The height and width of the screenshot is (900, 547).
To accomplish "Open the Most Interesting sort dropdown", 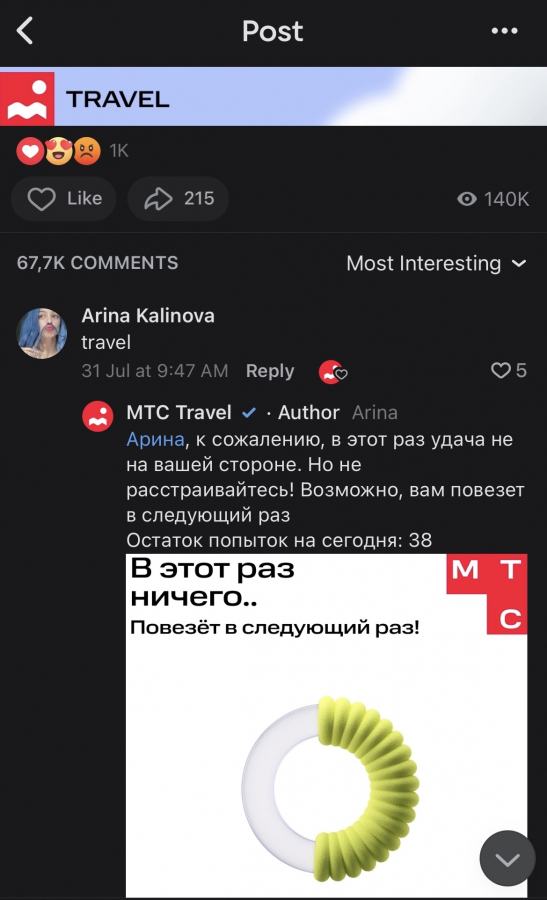I will tap(436, 263).
